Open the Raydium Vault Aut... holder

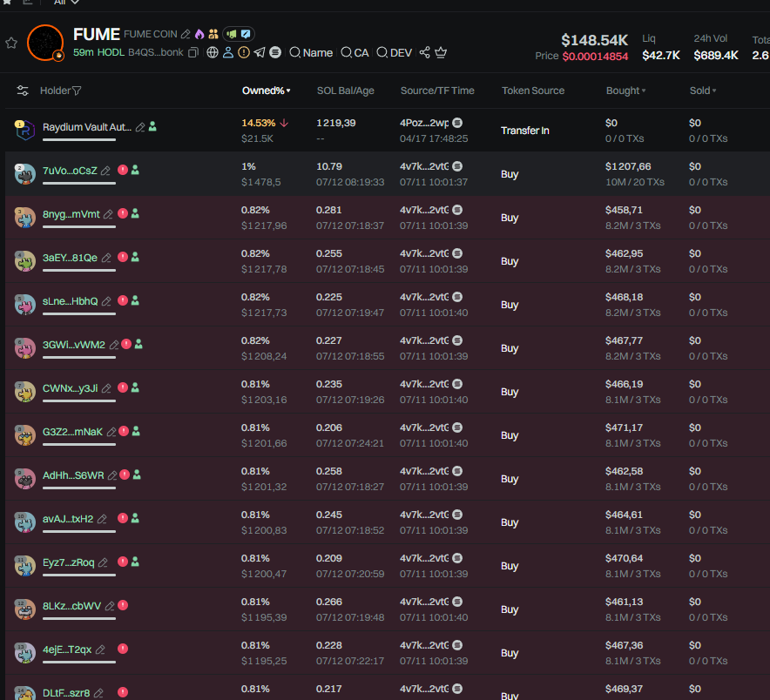coord(87,127)
